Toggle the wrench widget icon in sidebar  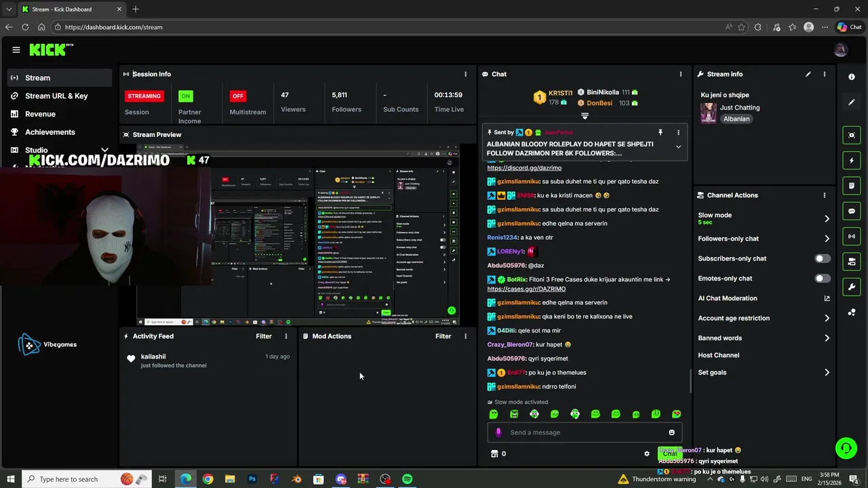(852, 287)
